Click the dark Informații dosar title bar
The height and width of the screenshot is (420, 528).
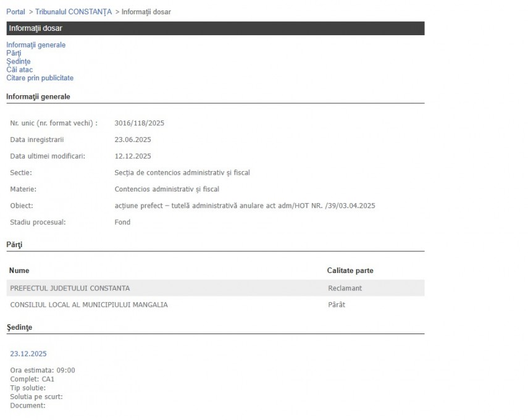tap(215, 28)
